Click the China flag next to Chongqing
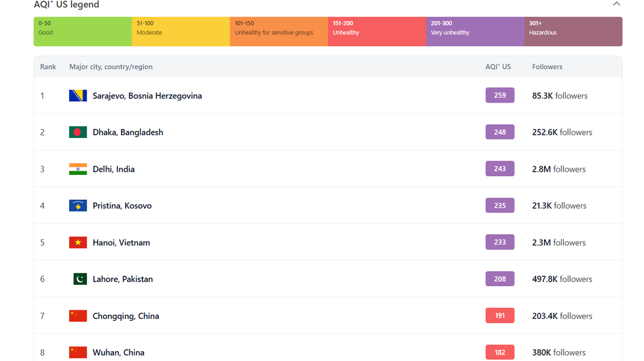 [78, 316]
